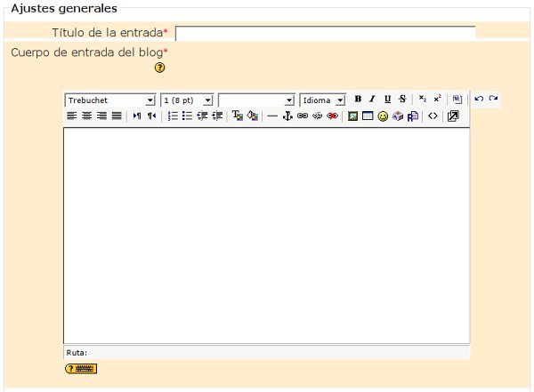This screenshot has width=534, height=392.
Task: Open the font color picker
Action: tap(238, 116)
